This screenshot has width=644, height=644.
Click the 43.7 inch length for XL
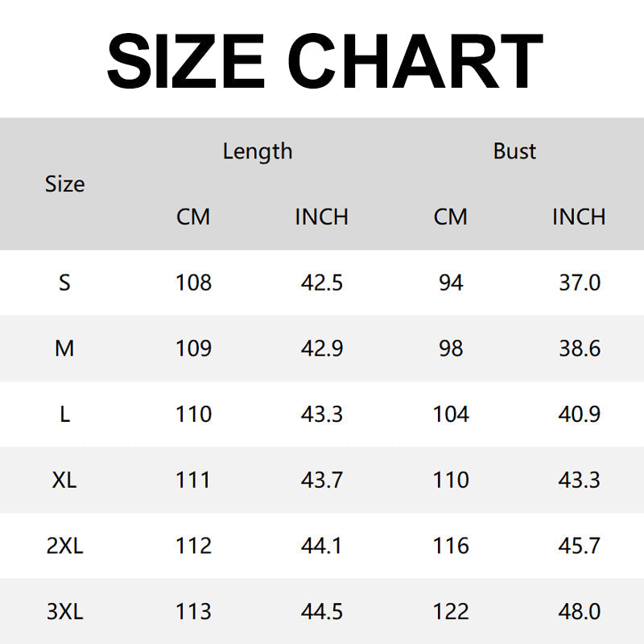[322, 480]
